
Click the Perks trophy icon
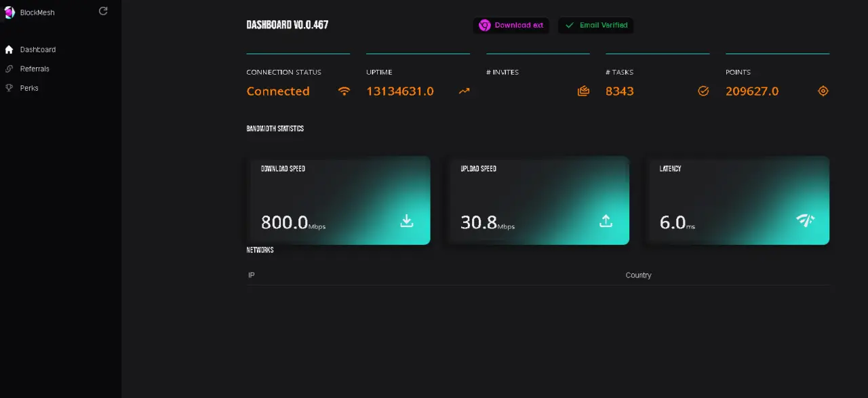(x=9, y=87)
